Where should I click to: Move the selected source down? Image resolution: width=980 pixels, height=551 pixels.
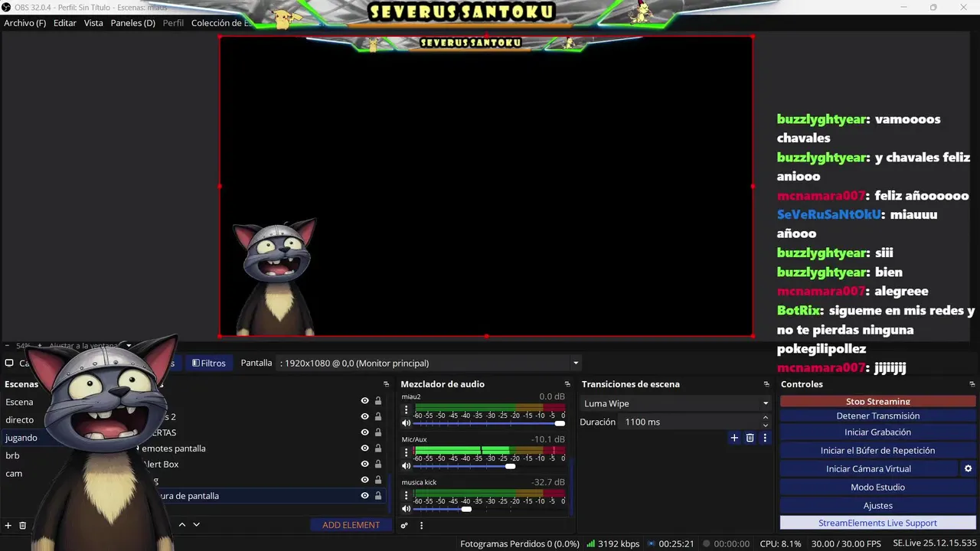pos(196,524)
